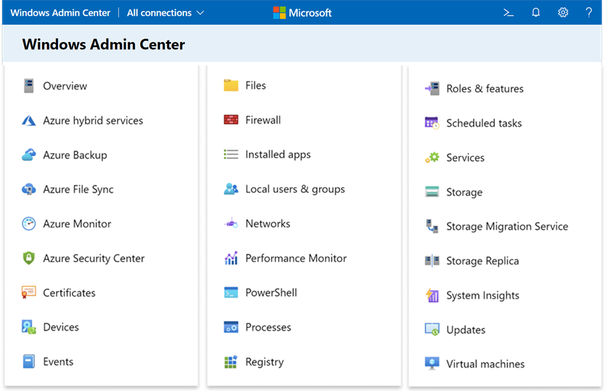Select the Updates label
606x391 pixels.
(x=466, y=330)
